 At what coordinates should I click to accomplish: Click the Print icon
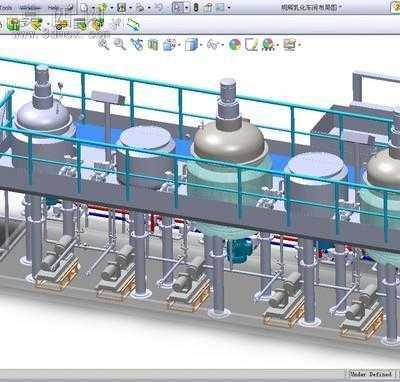(x=140, y=7)
